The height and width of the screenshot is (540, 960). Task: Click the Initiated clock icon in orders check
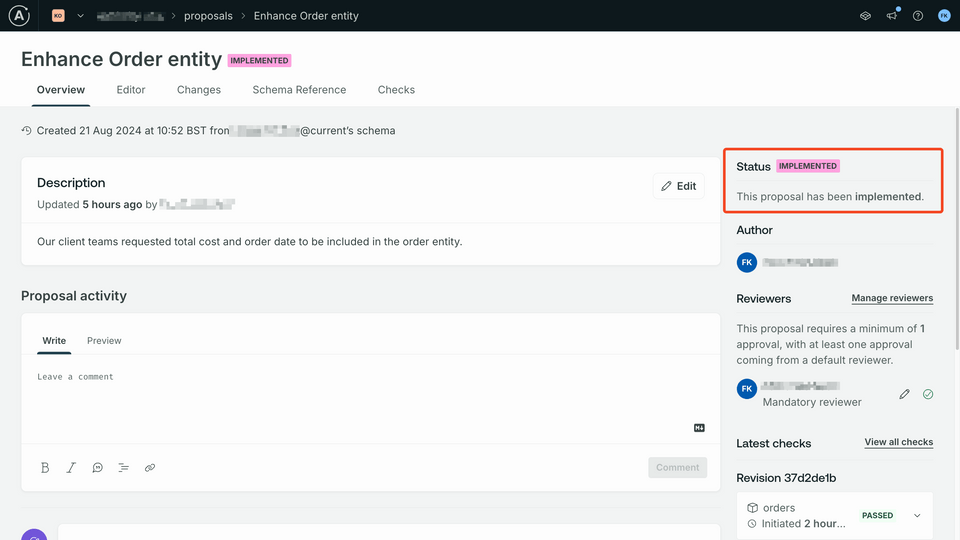[752, 524]
